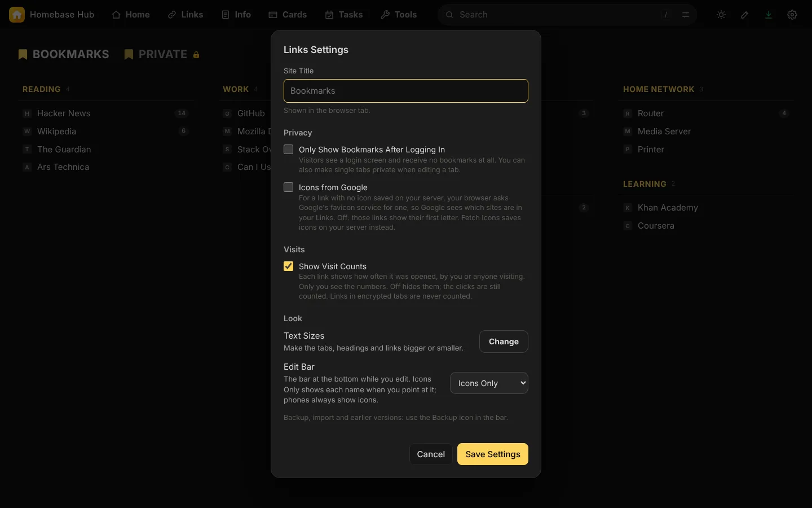Select the Bookmarks tab
Image resolution: width=812 pixels, height=508 pixels.
63,55
